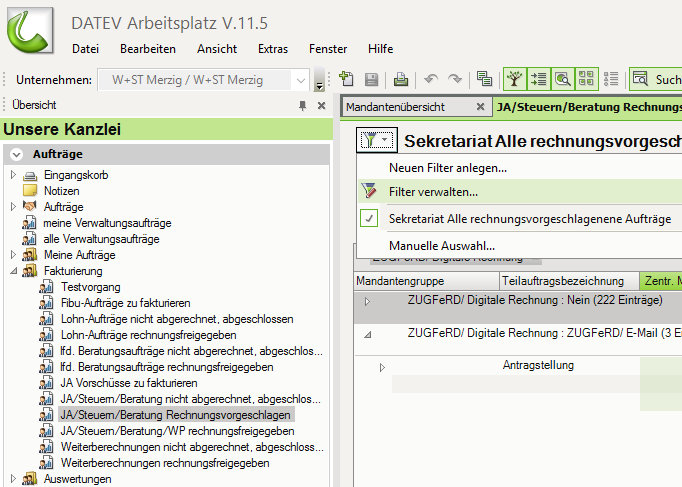Select Lohn-Aufträge rechnungsfreigegeben
The height and width of the screenshot is (487, 682).
coord(149,335)
